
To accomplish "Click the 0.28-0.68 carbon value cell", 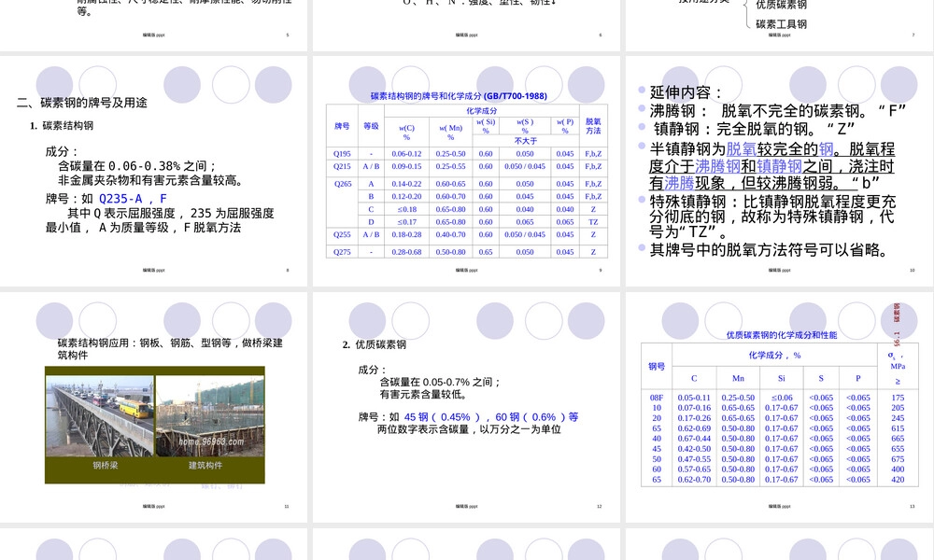I will [406, 252].
